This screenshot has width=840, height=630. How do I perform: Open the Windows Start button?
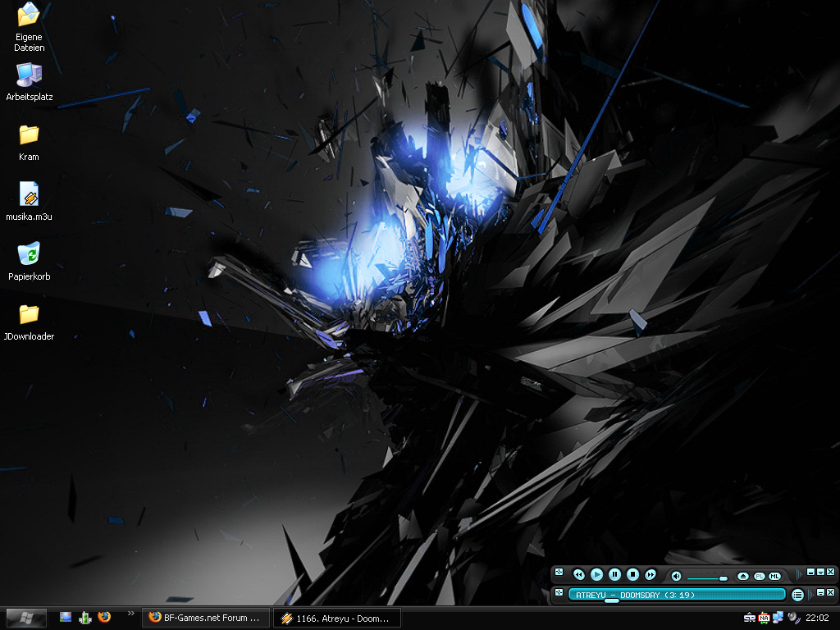pos(26,618)
